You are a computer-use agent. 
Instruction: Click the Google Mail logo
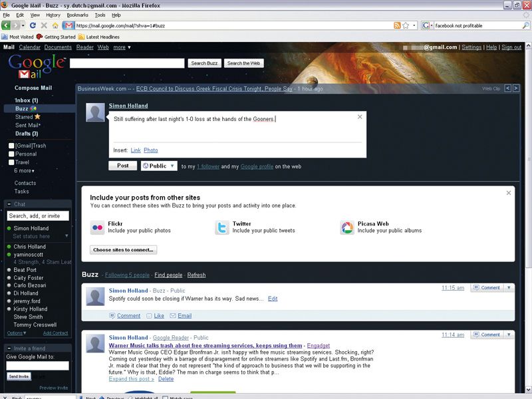[x=37, y=66]
